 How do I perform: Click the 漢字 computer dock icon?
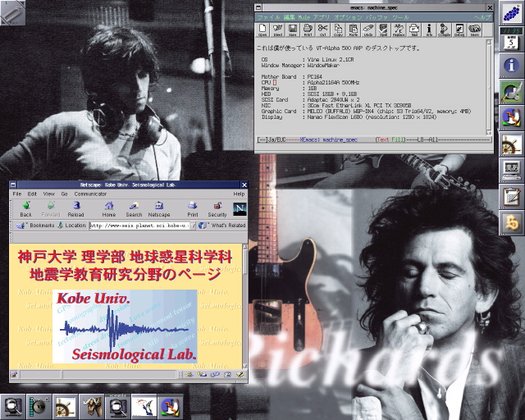[x=511, y=170]
